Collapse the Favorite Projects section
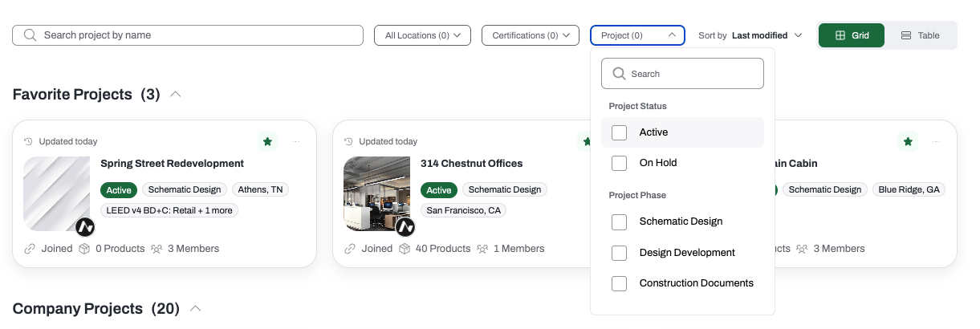 click(176, 95)
